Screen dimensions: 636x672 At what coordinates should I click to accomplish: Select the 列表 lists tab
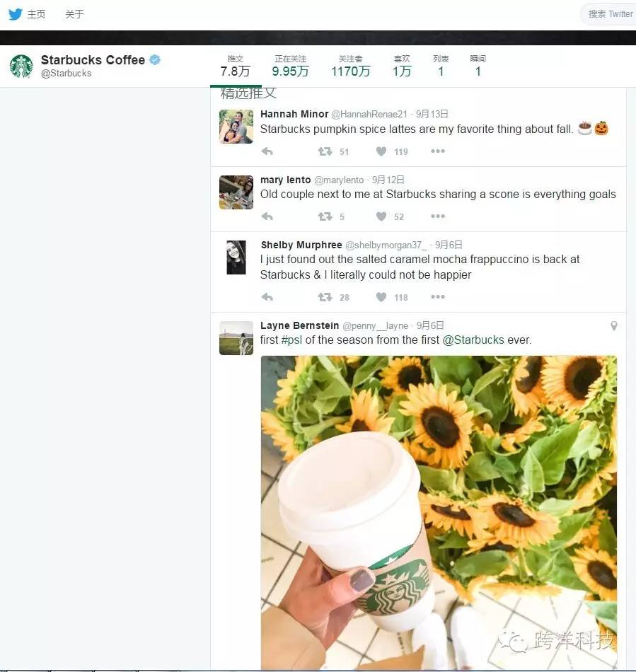coord(441,66)
